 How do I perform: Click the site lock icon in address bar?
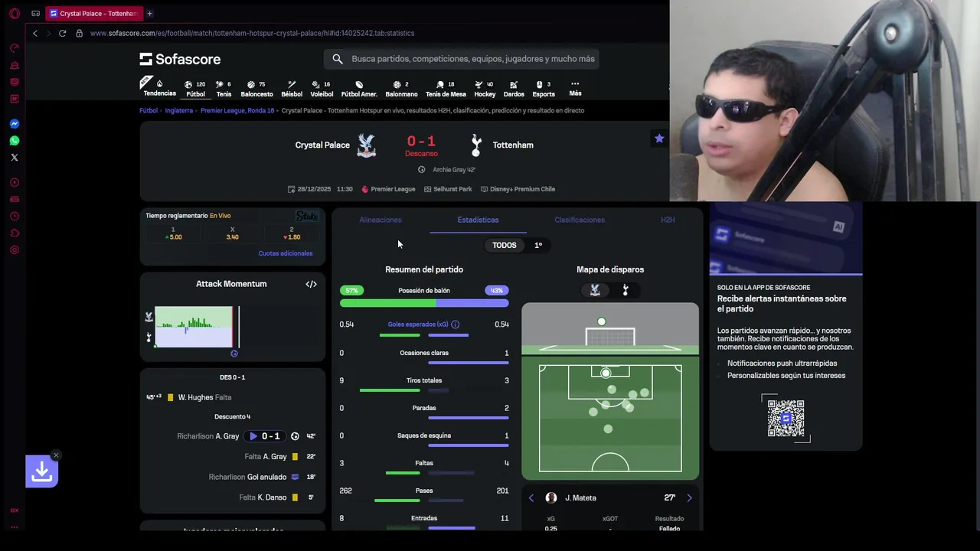(79, 33)
